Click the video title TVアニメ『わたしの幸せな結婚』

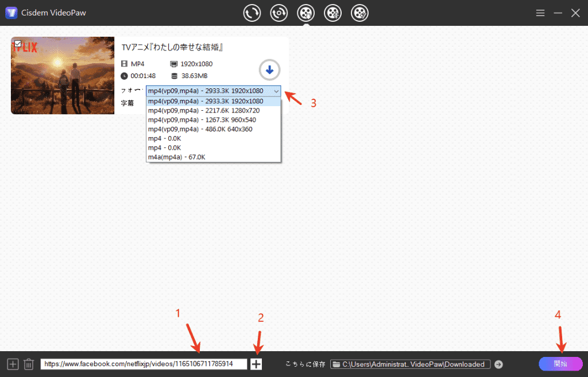coord(172,47)
